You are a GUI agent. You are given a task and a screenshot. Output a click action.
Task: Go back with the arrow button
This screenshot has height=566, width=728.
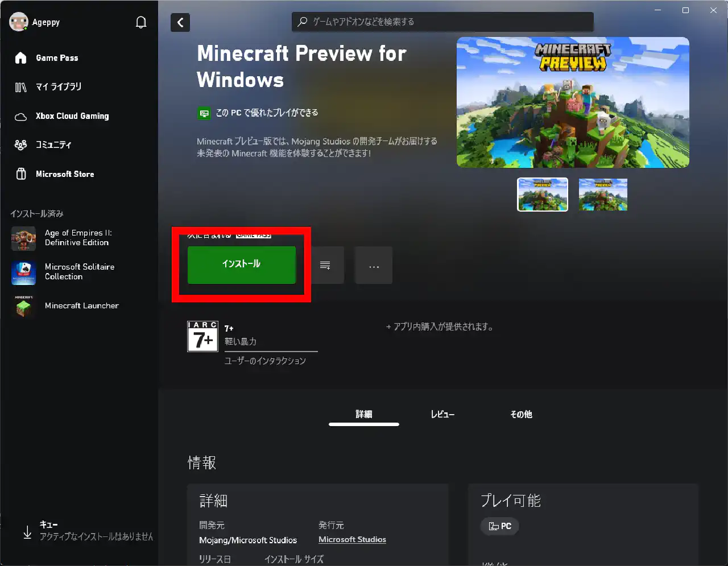pos(180,22)
